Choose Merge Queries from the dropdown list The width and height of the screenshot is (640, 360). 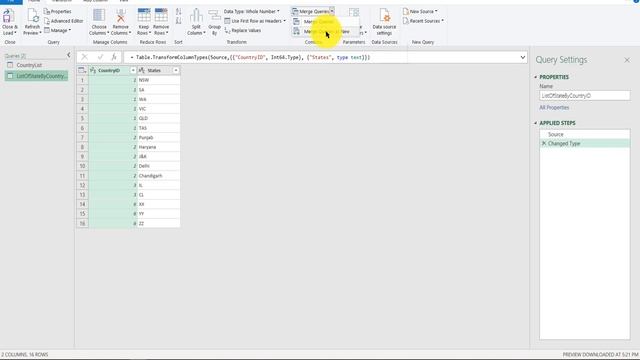click(319, 21)
